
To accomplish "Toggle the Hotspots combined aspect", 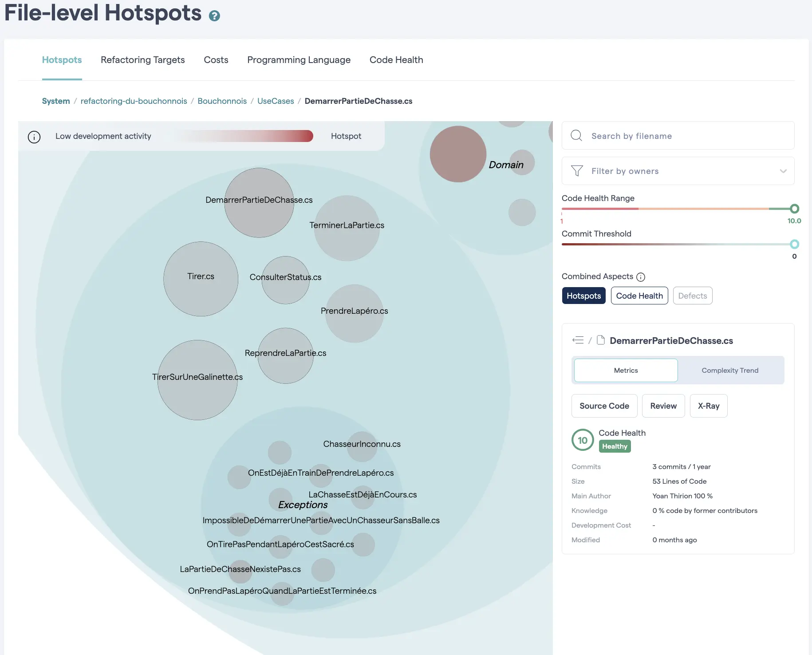I will pos(583,296).
